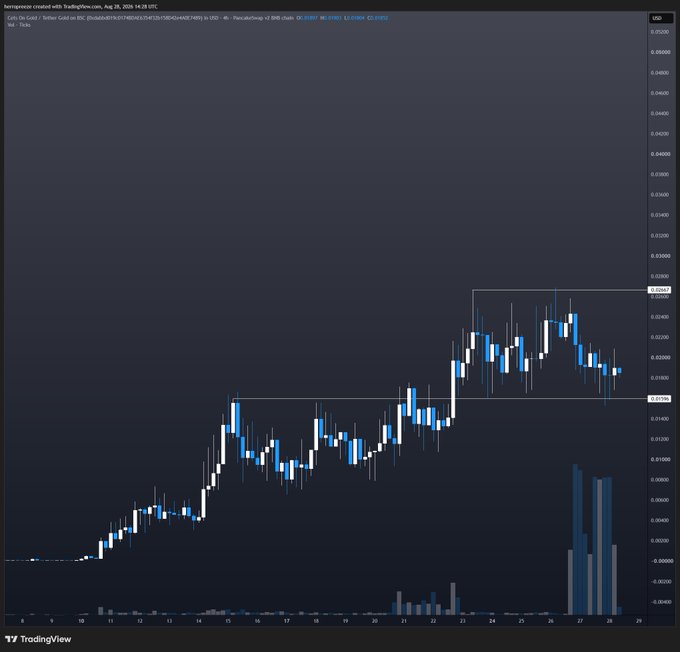Screen dimensions: 680x652
Task: Click date 12 on the time axis
Action: (140, 621)
